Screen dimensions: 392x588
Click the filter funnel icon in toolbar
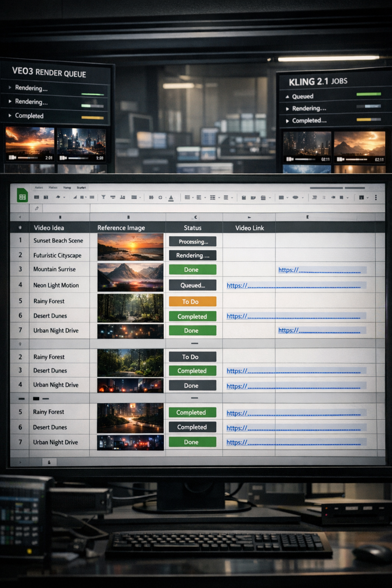103,197
